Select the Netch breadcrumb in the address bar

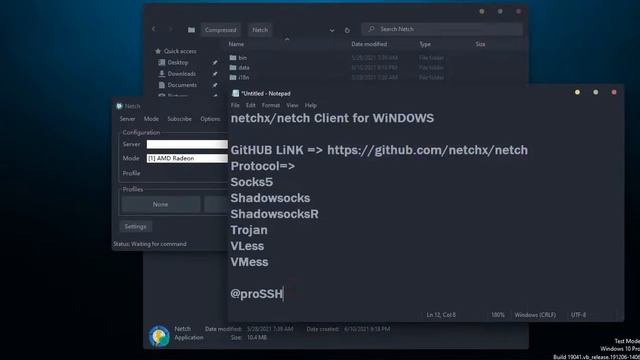click(260, 30)
